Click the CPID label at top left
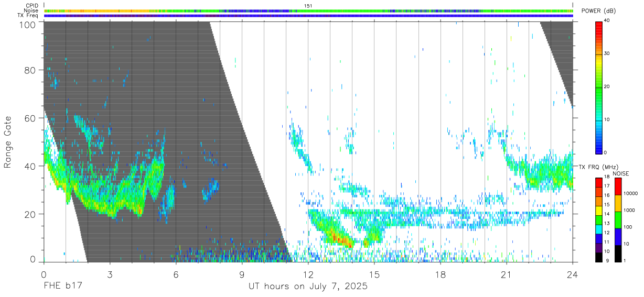Image resolution: width=644 pixels, height=297 pixels. click(33, 5)
